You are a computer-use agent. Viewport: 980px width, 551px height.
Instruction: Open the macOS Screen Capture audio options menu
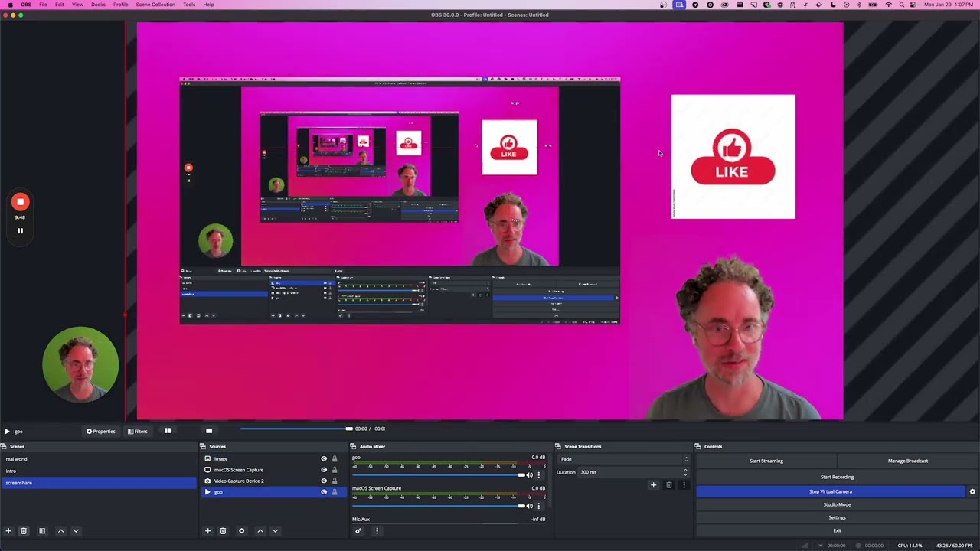(539, 506)
